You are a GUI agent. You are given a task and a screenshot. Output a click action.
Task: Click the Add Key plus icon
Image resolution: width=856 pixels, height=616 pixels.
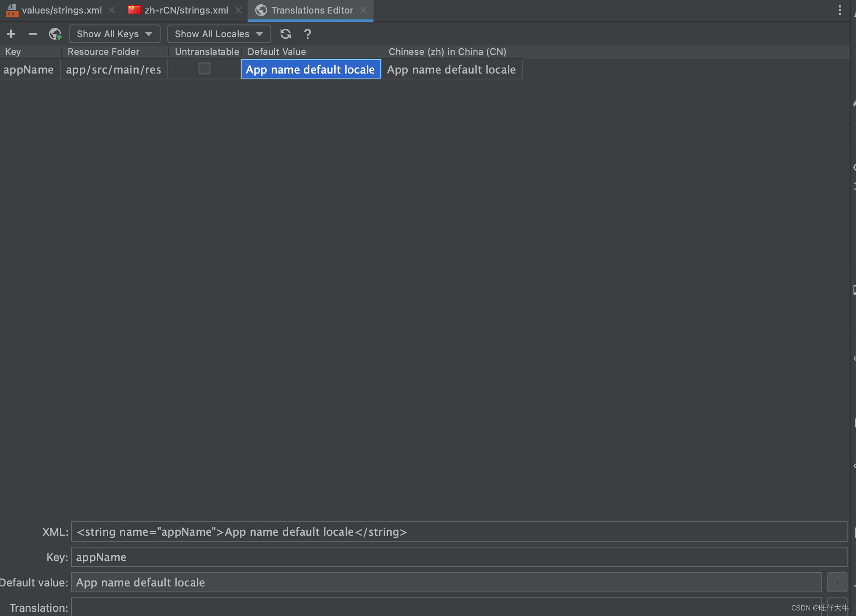coord(11,34)
